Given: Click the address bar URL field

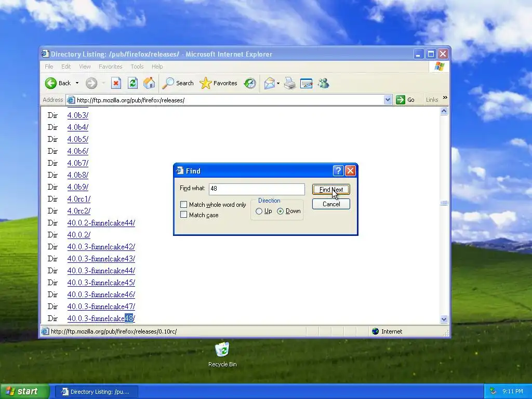Looking at the screenshot, I should pyautogui.click(x=229, y=100).
